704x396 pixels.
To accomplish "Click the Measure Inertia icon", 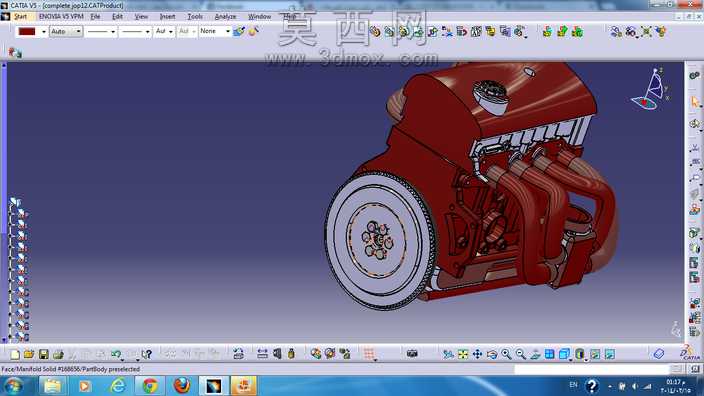I will click(291, 354).
